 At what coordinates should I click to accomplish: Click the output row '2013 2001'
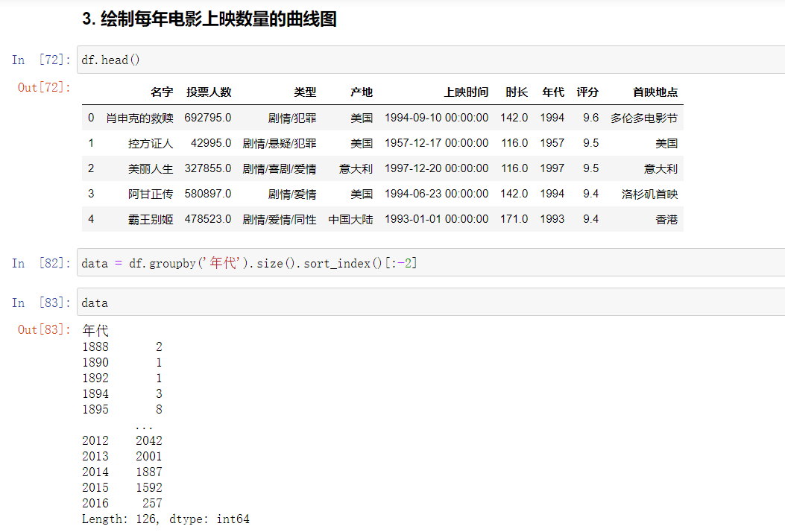point(122,456)
